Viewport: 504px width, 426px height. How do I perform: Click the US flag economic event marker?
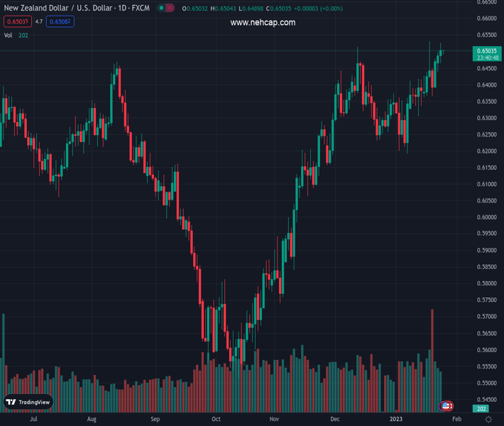446,406
